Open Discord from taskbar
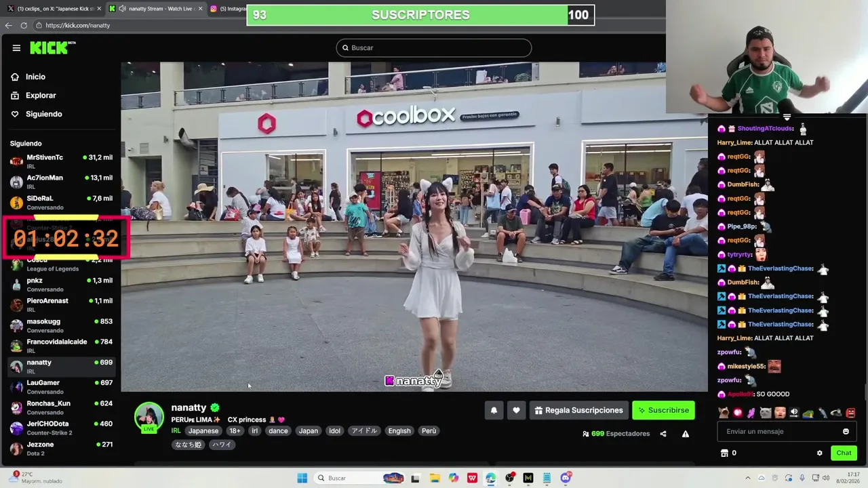The image size is (868, 488). 566,478
